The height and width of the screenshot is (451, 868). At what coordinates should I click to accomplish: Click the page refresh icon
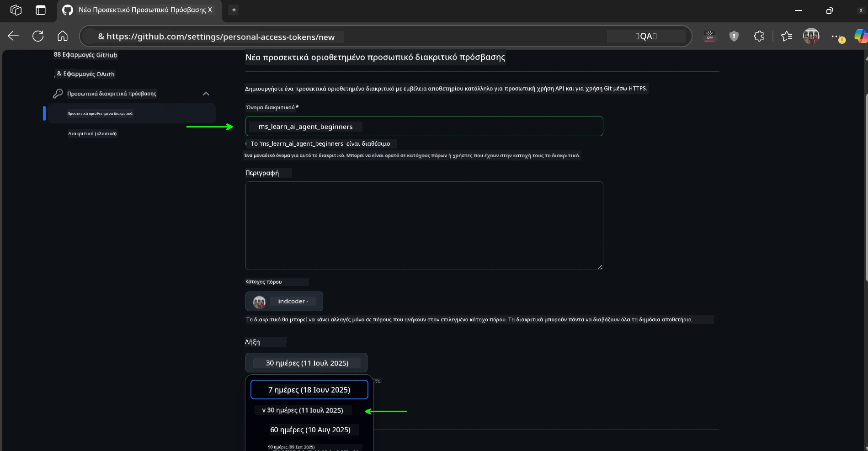tap(38, 36)
